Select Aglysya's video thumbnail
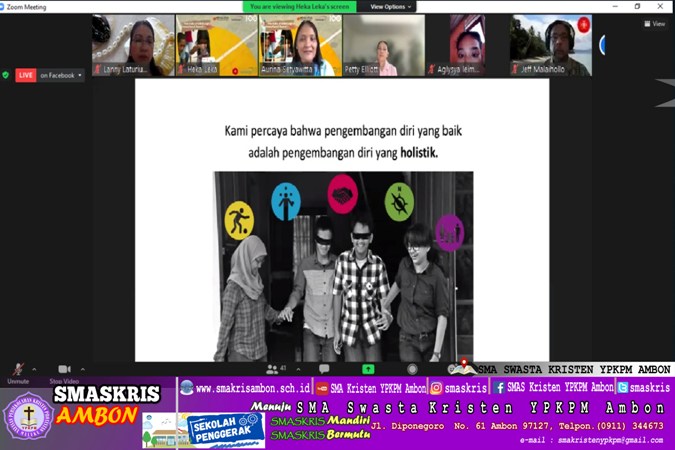 pos(467,45)
